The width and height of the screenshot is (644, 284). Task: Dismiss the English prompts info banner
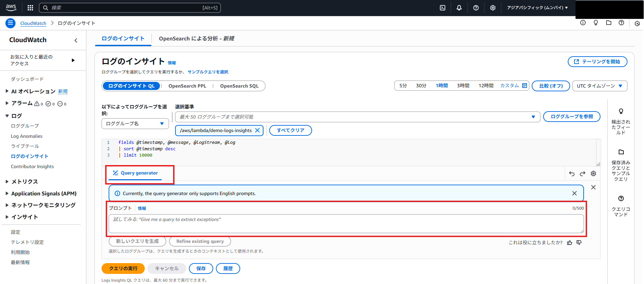click(575, 193)
